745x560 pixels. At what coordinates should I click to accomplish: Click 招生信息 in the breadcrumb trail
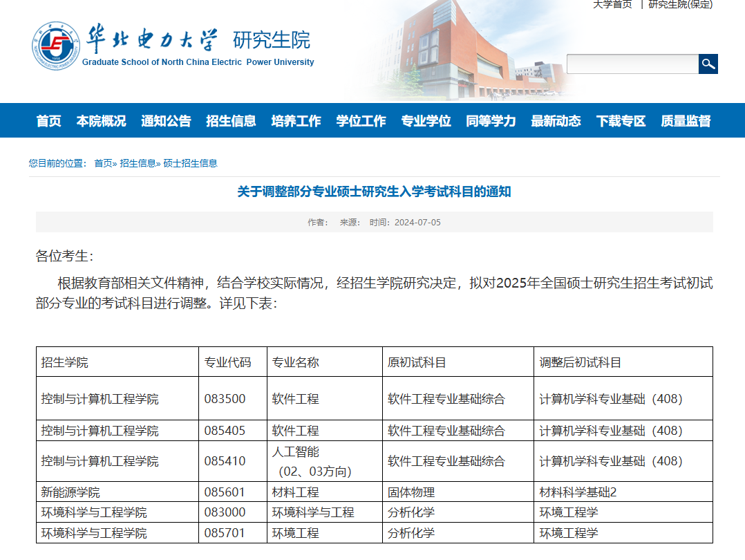(x=138, y=164)
